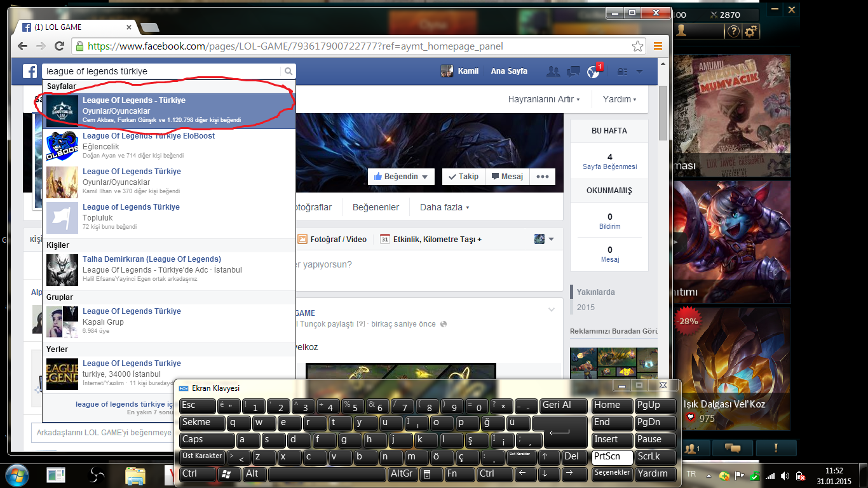Toggle the Takip follow button on the page
The image size is (868, 488).
(x=464, y=177)
